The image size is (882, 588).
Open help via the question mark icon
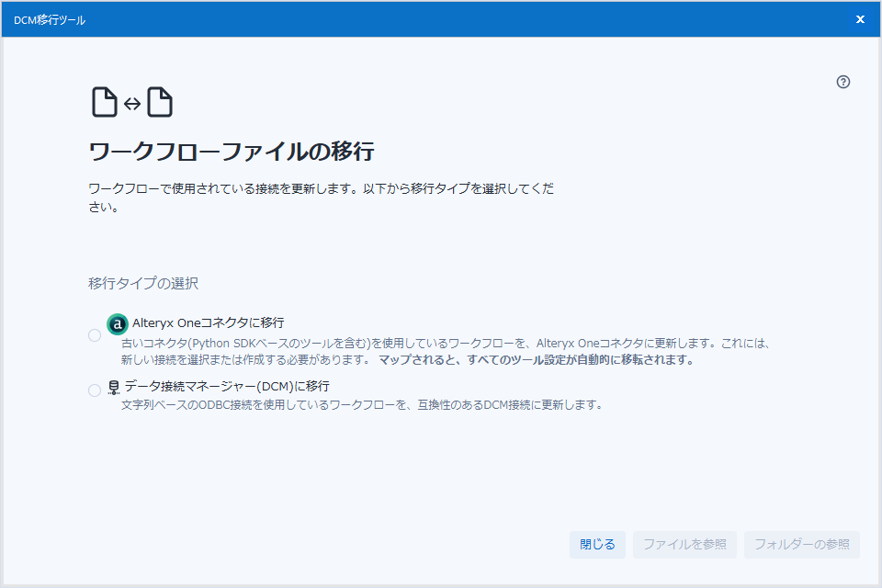point(843,82)
